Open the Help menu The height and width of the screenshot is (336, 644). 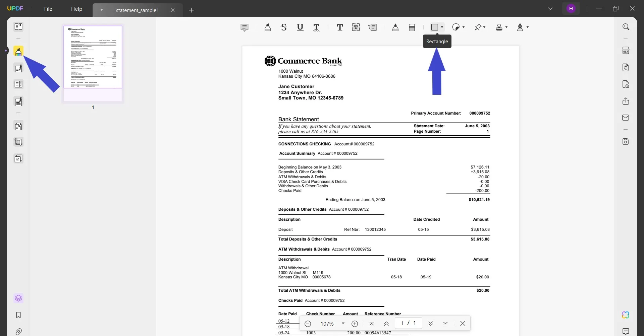(x=76, y=9)
